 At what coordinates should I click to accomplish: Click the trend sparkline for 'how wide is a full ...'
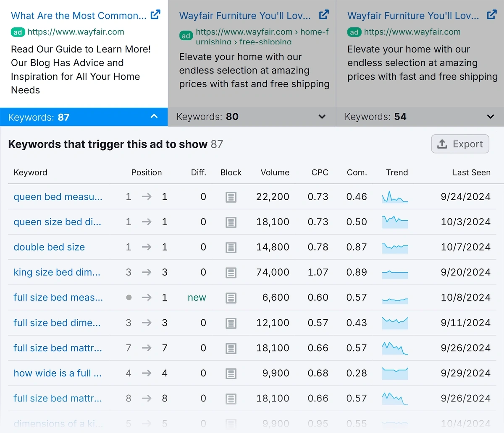point(395,373)
